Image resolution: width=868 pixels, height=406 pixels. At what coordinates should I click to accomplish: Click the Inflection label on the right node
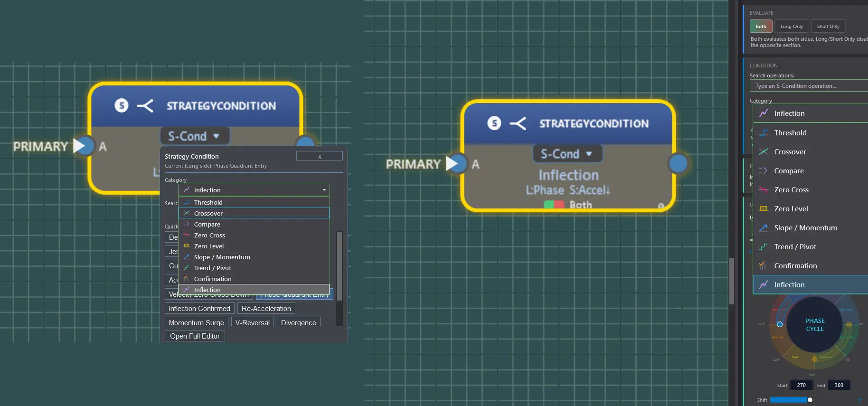(x=568, y=175)
